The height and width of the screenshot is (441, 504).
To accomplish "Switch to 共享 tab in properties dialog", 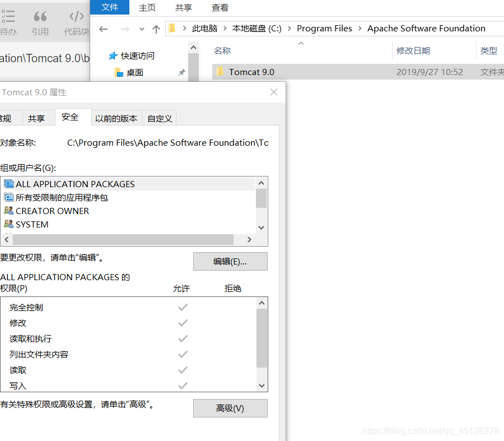I will tap(36, 118).
